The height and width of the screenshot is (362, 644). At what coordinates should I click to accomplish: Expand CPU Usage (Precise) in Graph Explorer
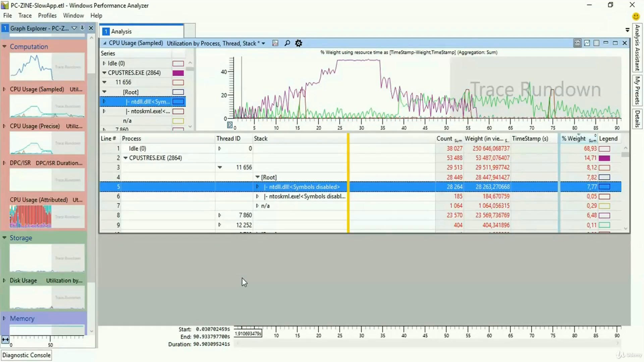[4, 126]
